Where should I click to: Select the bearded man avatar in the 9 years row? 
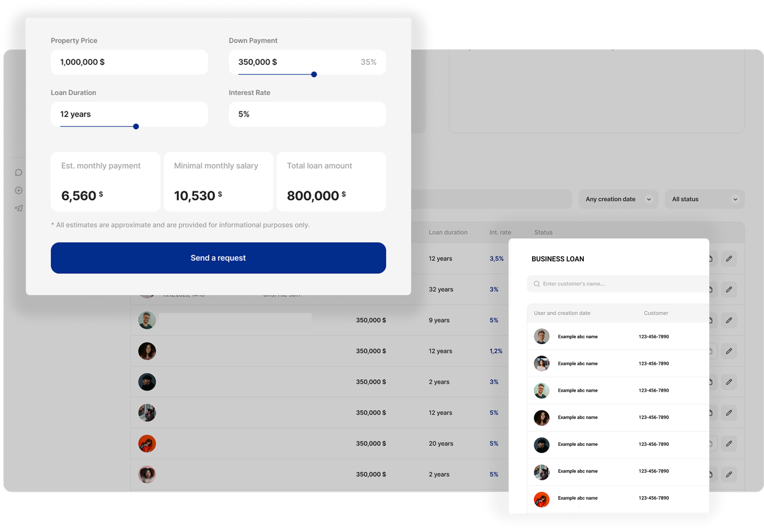[x=147, y=320]
